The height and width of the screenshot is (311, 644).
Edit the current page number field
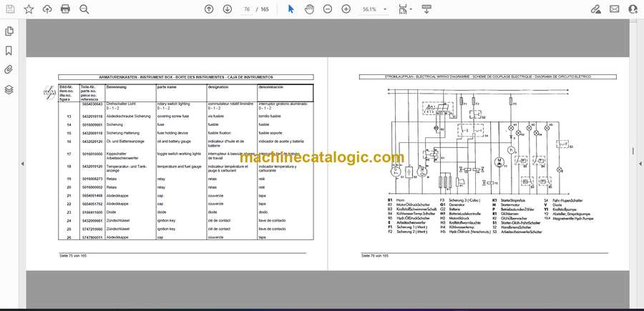click(x=246, y=9)
